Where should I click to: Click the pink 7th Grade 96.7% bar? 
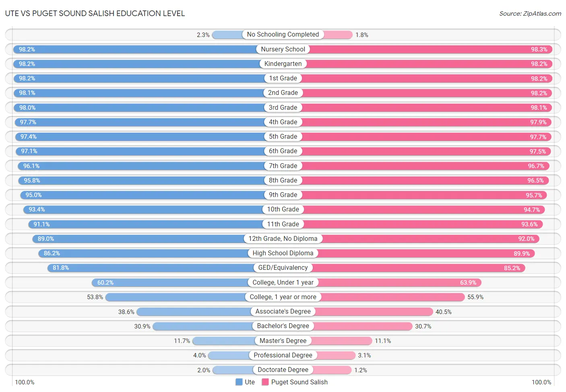(x=426, y=166)
